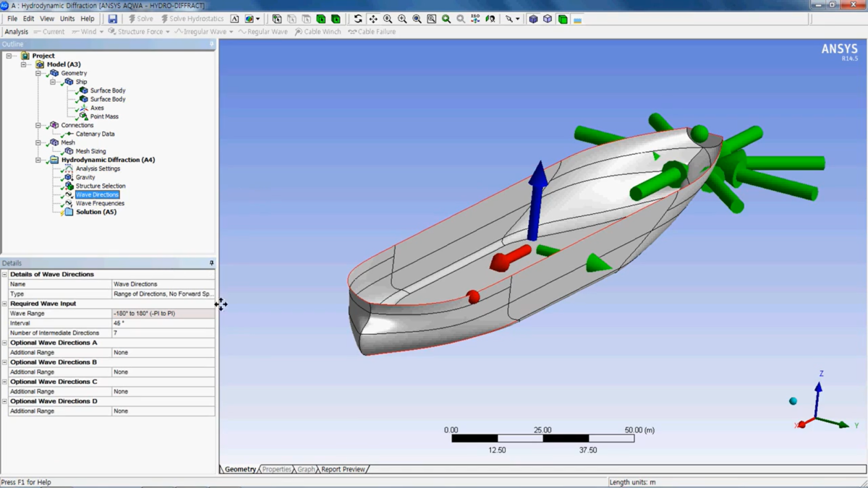Open the color display dropdown arrow

click(x=258, y=19)
